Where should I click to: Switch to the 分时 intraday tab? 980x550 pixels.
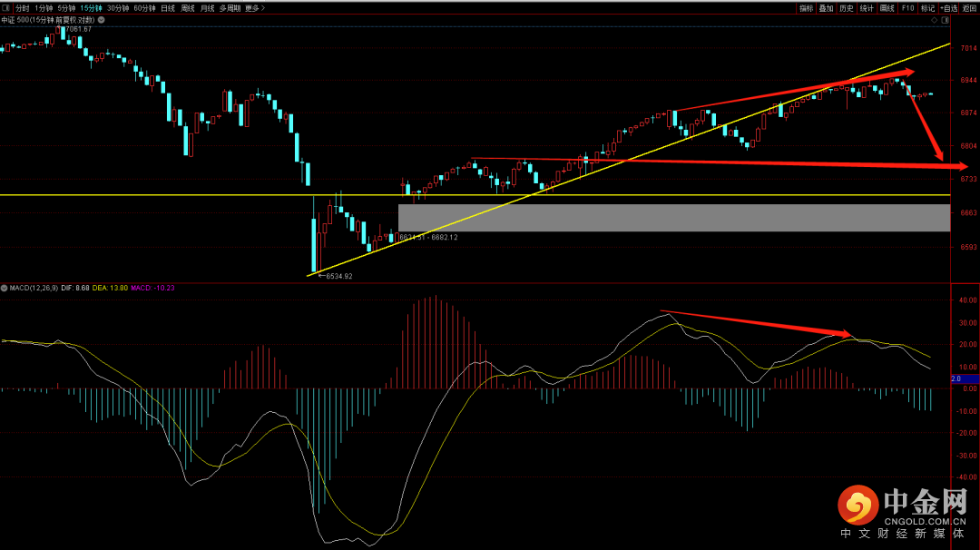pyautogui.click(x=23, y=8)
